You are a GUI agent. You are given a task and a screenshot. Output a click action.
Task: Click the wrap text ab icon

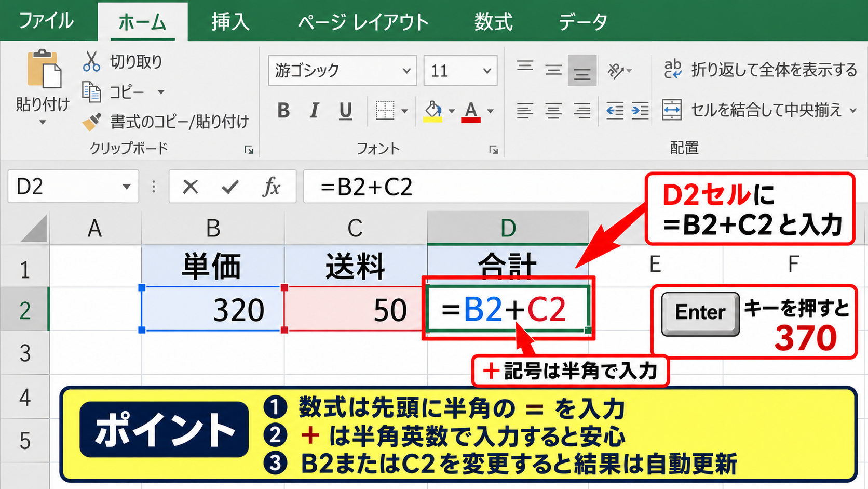point(673,69)
